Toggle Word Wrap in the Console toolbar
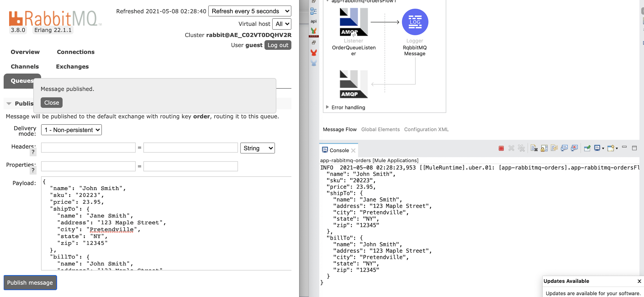 (554, 148)
